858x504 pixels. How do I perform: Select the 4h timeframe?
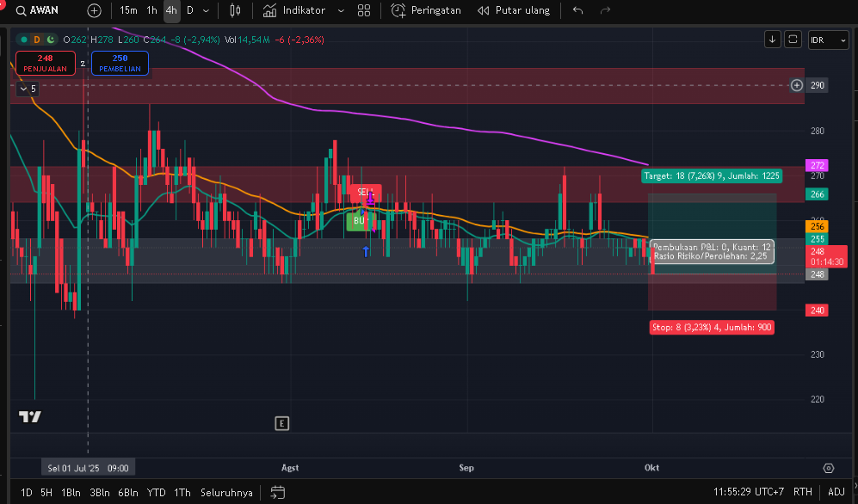[172, 10]
